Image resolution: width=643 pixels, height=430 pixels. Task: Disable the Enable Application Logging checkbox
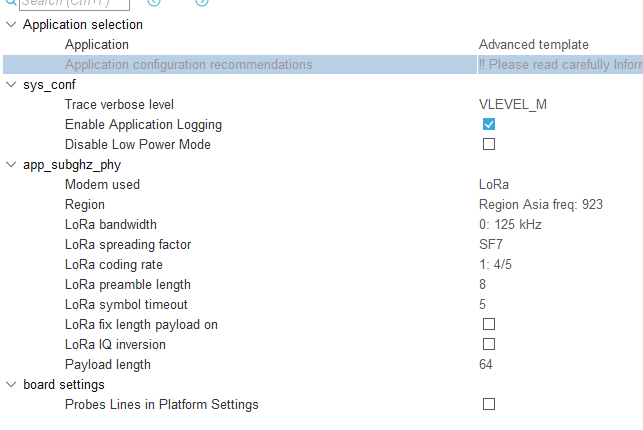tap(489, 124)
